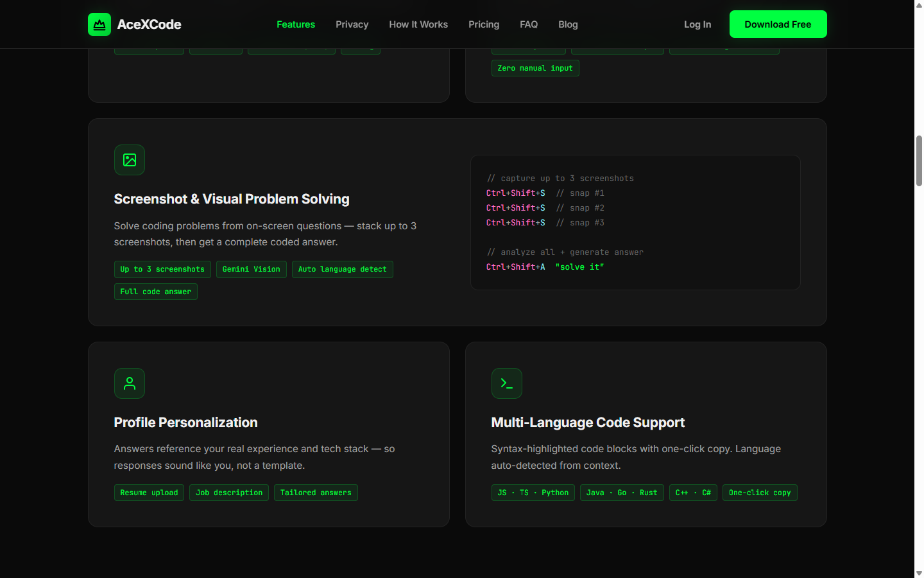
Task: Click the screenshot feature description paragraph
Action: coord(266,234)
